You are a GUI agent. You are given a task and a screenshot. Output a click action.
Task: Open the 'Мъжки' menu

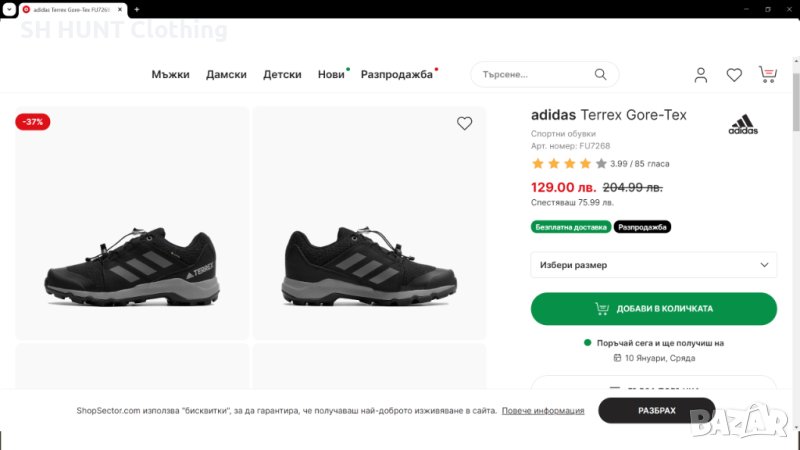click(x=170, y=75)
